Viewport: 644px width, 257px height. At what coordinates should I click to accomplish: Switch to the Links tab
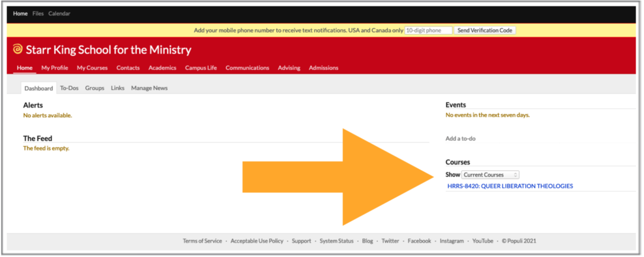pos(118,88)
